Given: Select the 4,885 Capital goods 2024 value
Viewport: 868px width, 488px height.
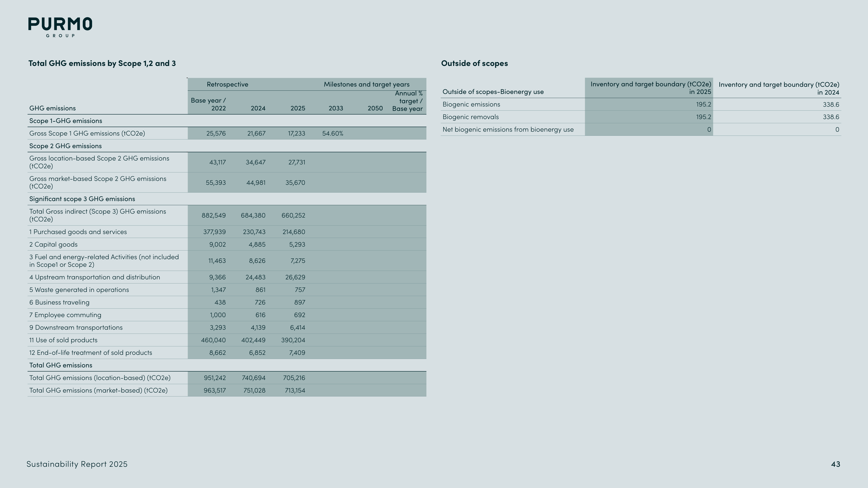Looking at the screenshot, I should [x=257, y=244].
